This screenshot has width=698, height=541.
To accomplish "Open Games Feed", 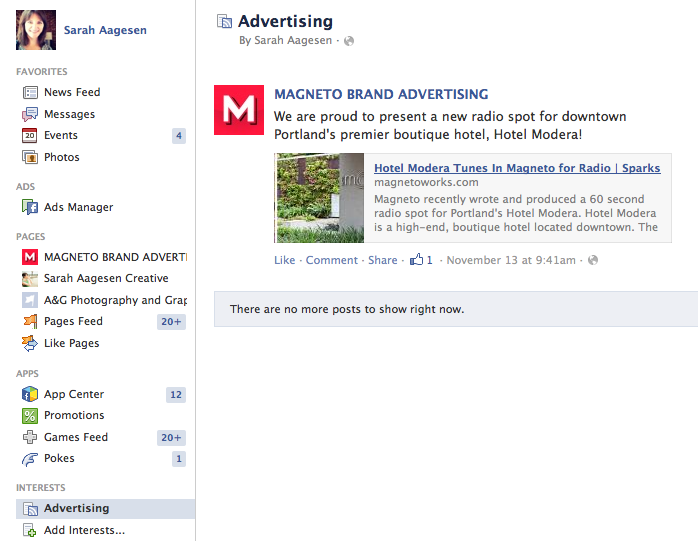I will pos(76,437).
